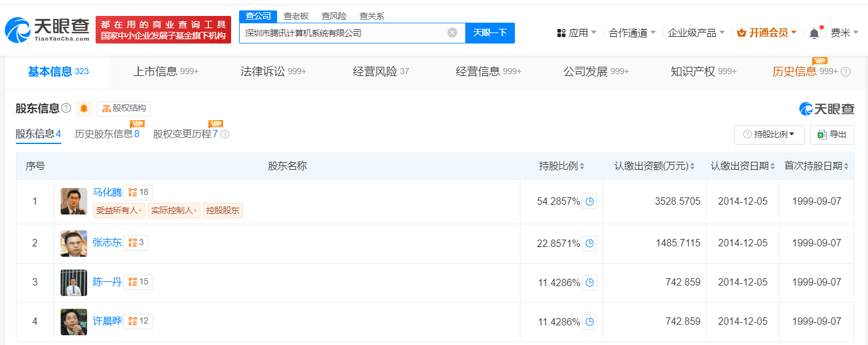Clear the search box with the X icon
868x345 pixels.
point(452,32)
